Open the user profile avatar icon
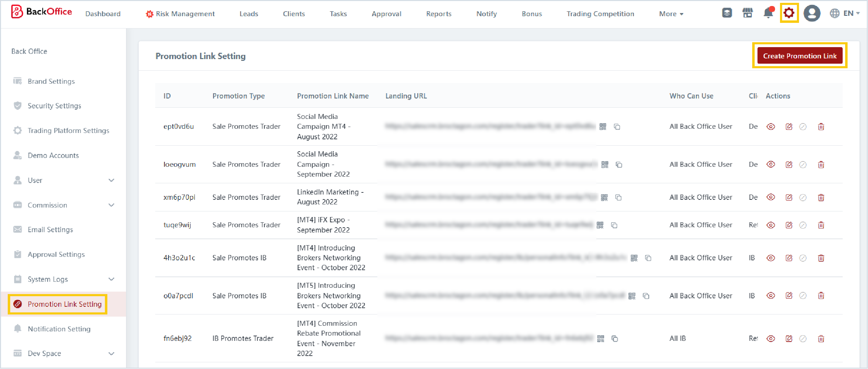Screen dimensions: 868x369 (x=812, y=13)
